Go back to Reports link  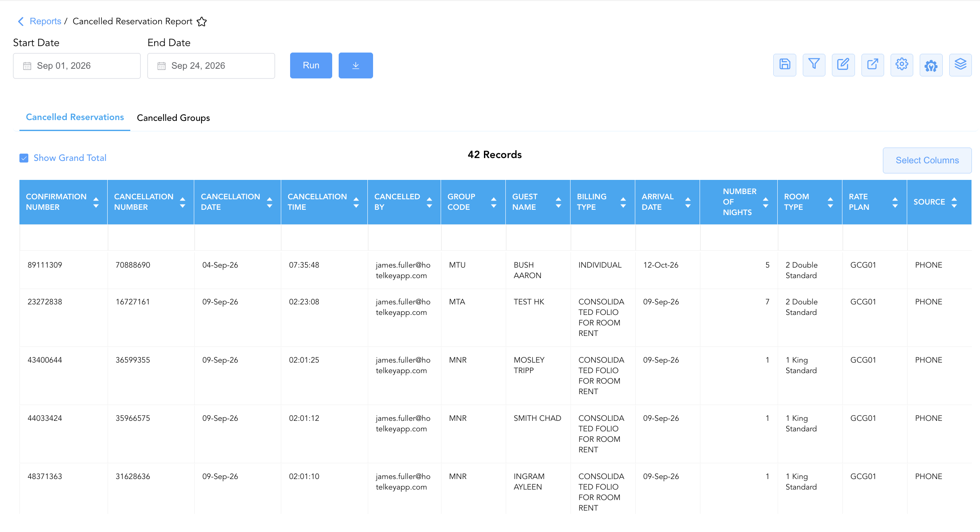pyautogui.click(x=45, y=21)
